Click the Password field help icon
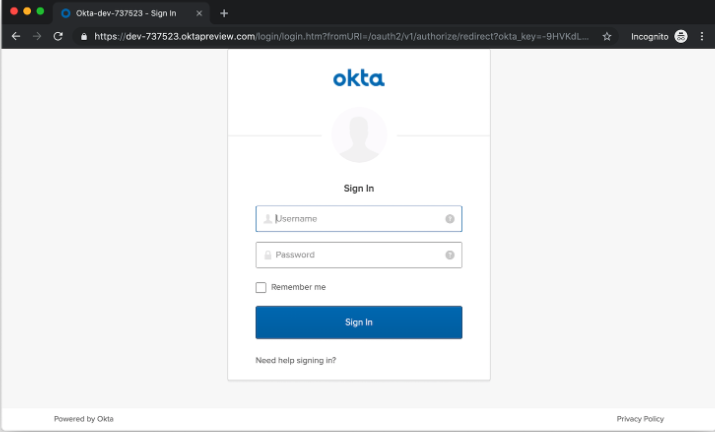The image size is (715, 432). (x=450, y=255)
